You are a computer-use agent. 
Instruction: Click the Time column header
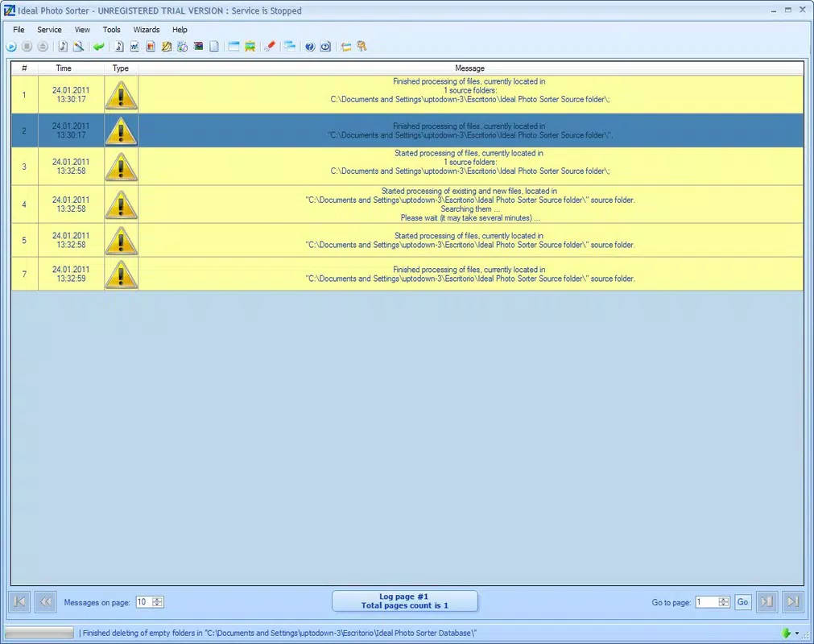click(x=64, y=68)
